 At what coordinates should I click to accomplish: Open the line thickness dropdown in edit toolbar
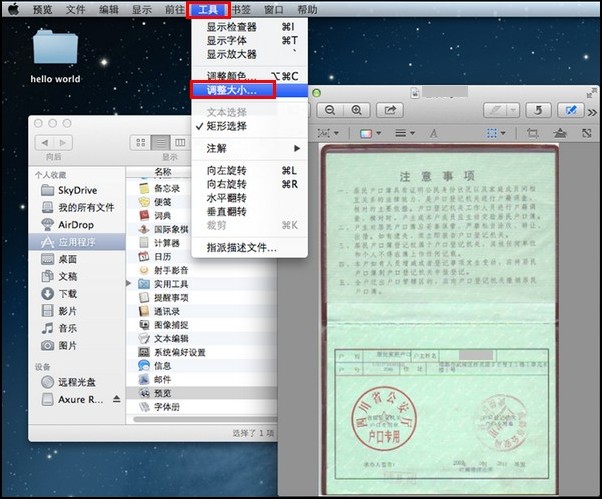(404, 133)
